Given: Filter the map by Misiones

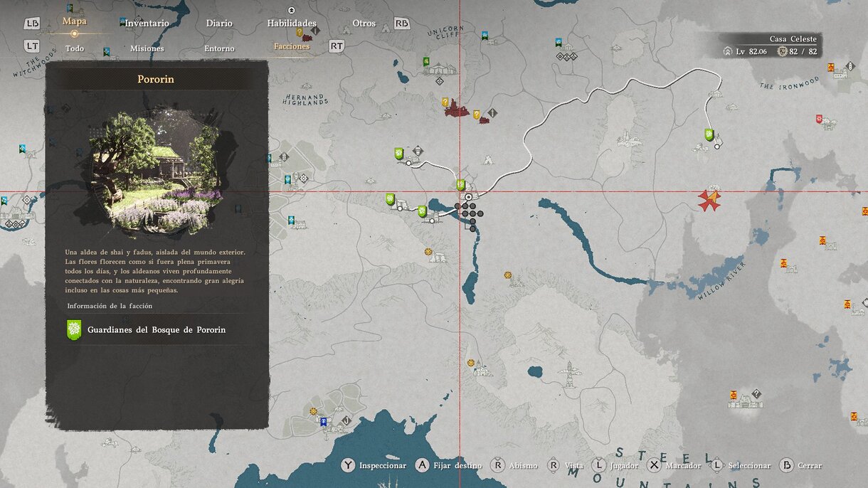Looking at the screenshot, I should coord(147,48).
